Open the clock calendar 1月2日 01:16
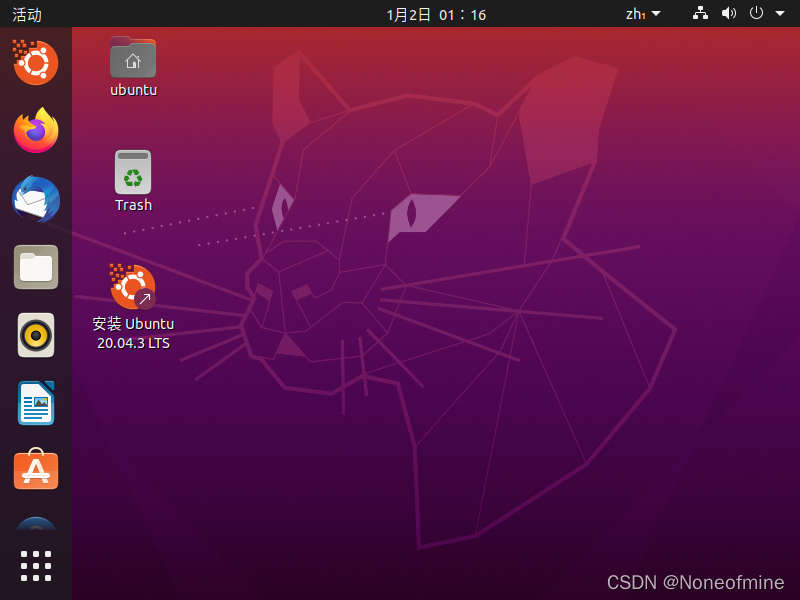The image size is (800, 600). coord(436,14)
